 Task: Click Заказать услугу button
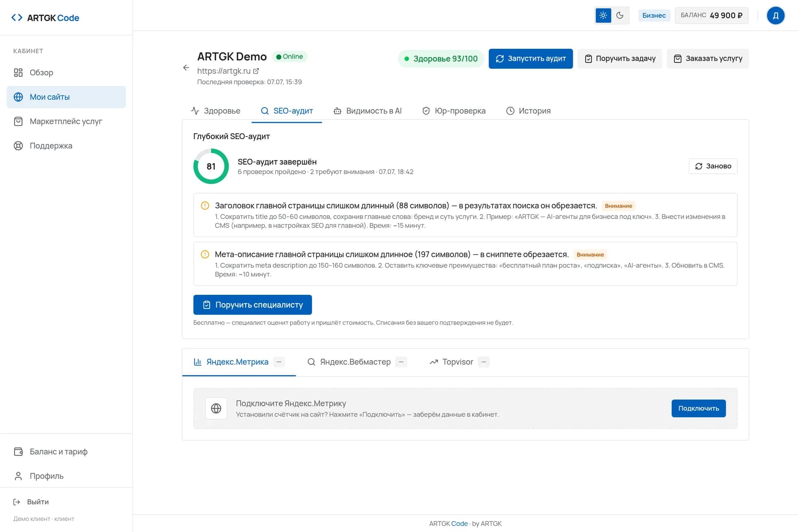point(708,59)
